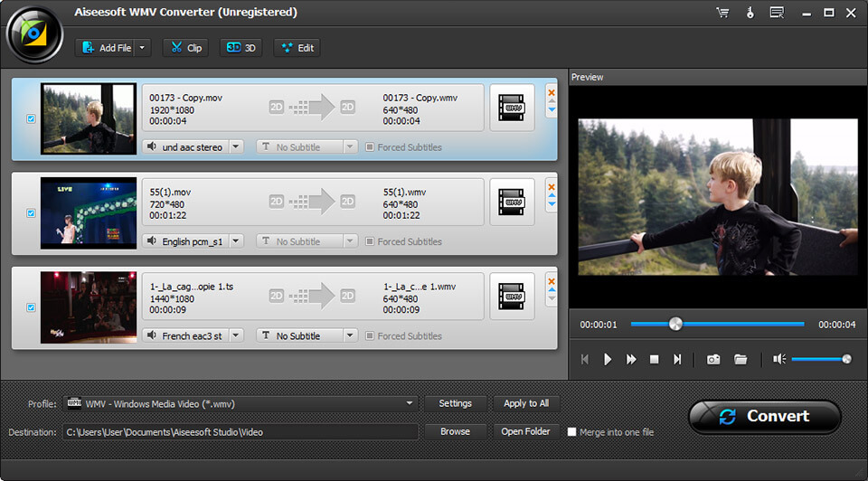
Task: Select the 1-_La_cag...opie 1.ts thumbnail
Action: 89,307
